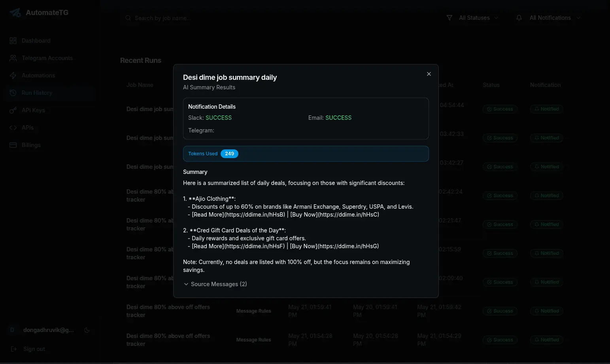Click Success badge for 01:59:42 PM run
The width and height of the screenshot is (610, 364).
coord(500,311)
